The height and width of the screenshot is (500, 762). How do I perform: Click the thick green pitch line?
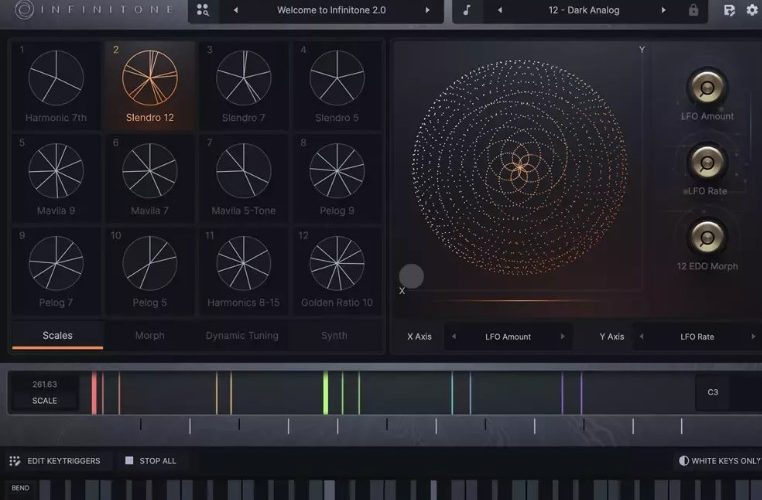click(326, 393)
